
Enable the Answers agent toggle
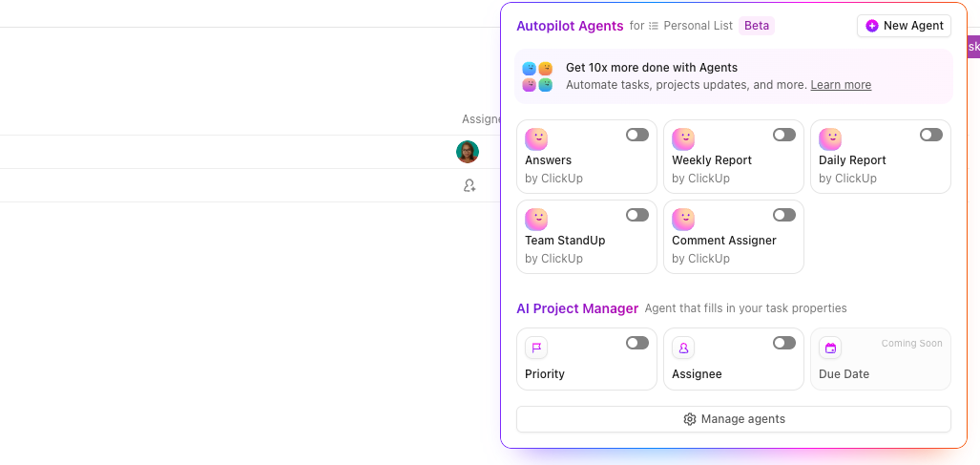637,135
